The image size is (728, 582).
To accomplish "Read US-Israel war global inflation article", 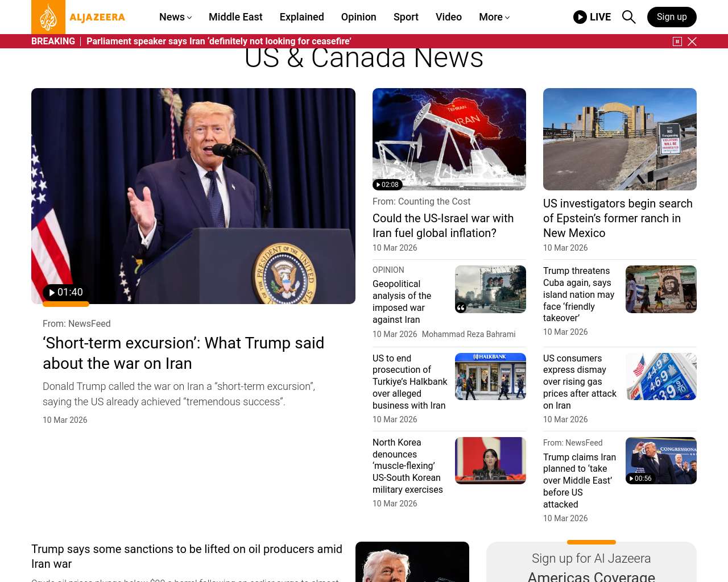I will 443,226.
